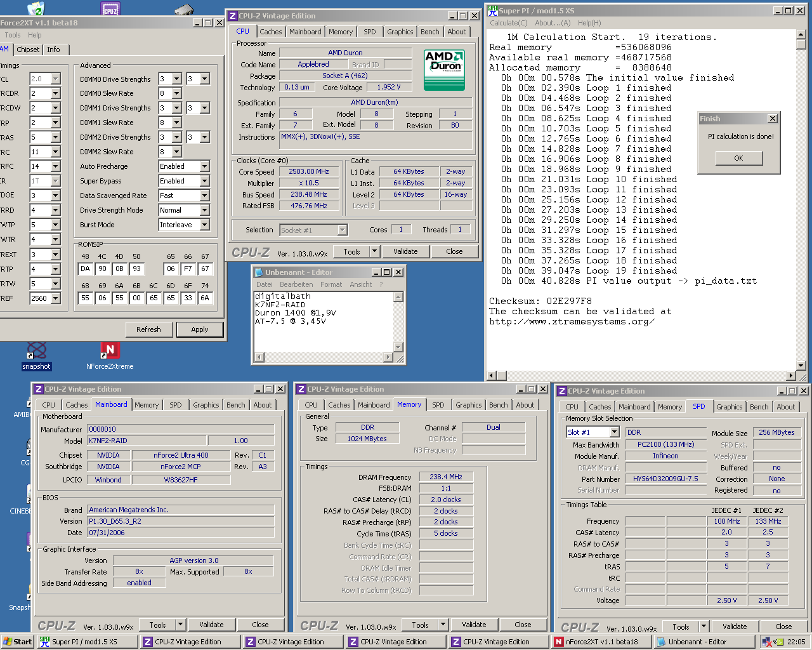Click the AMD Duron logo in CPU-Z
The height and width of the screenshot is (650, 812).
point(445,69)
